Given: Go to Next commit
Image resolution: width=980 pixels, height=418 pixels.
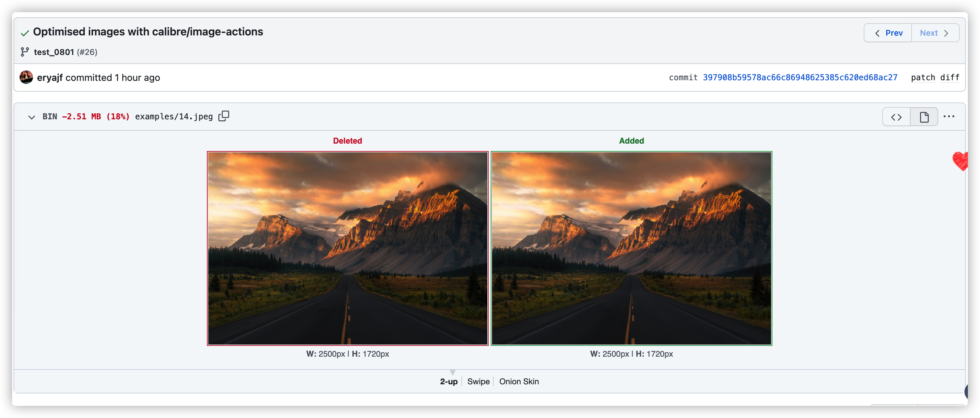Looking at the screenshot, I should (x=935, y=33).
